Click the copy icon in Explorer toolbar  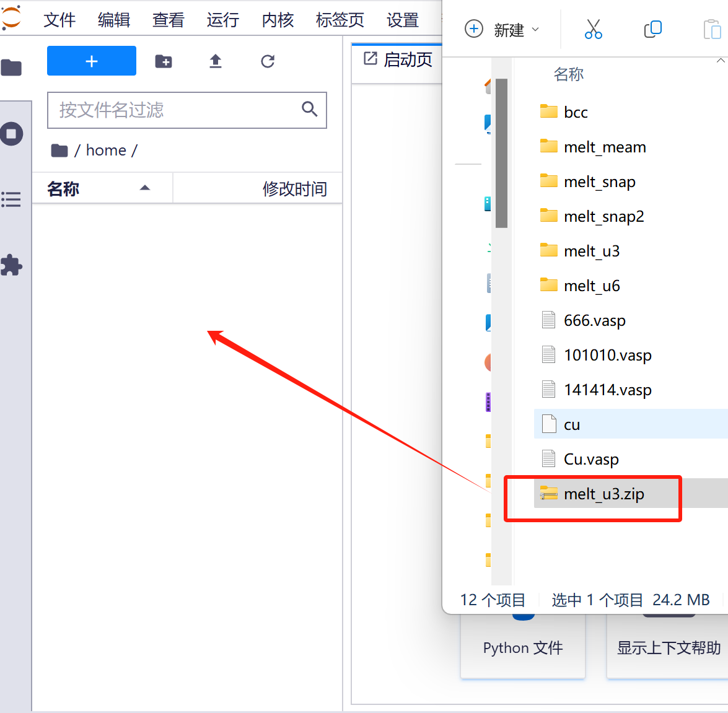coord(652,29)
